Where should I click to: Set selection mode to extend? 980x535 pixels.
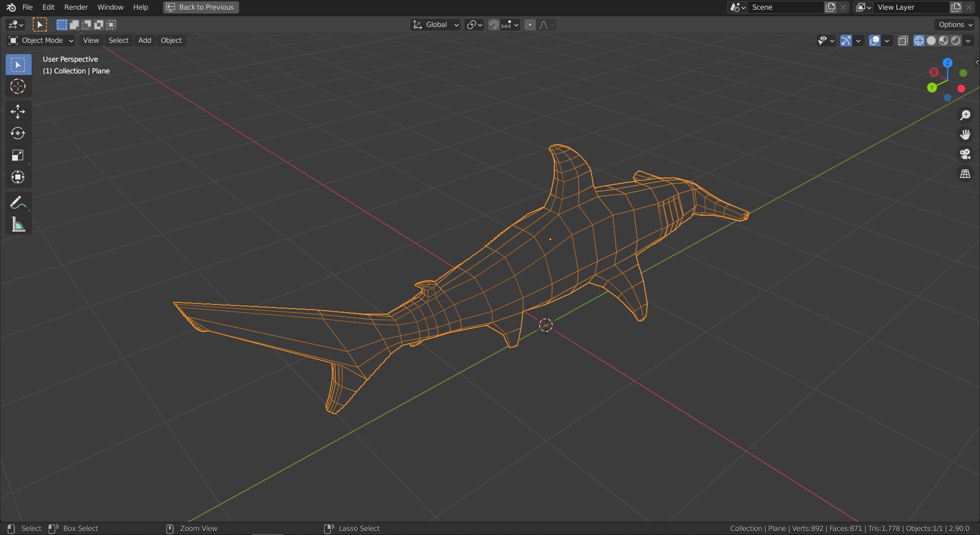pyautogui.click(x=74, y=24)
